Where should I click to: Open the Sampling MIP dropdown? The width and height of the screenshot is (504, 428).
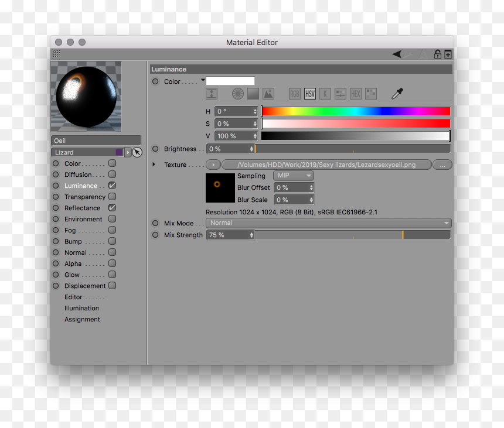(x=294, y=176)
